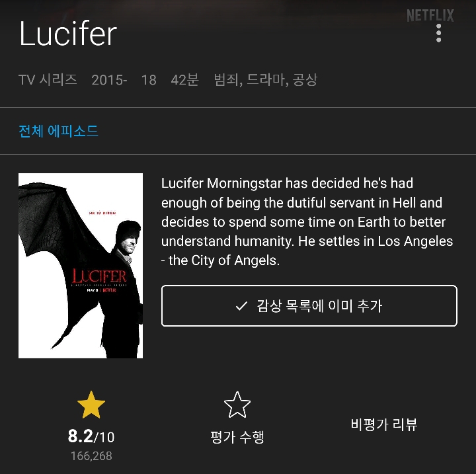
Task: Click the NETFLIX watermark logo at top
Action: click(x=430, y=15)
